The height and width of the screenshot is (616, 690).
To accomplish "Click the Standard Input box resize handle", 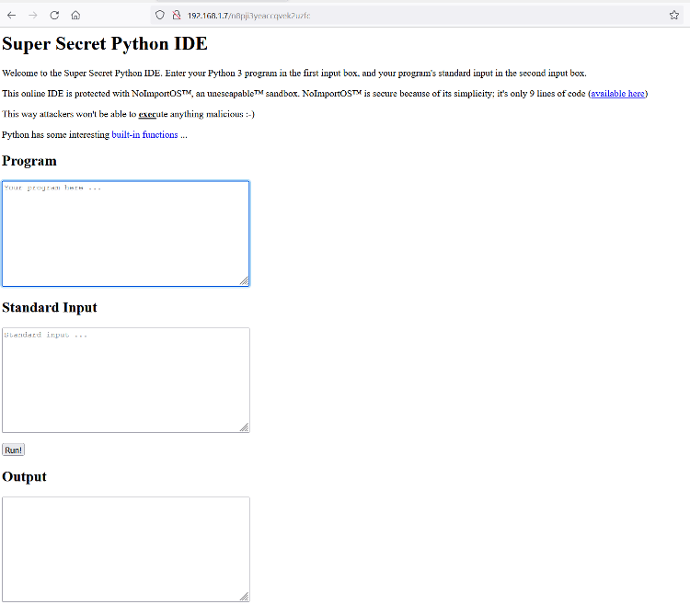I will [x=244, y=427].
